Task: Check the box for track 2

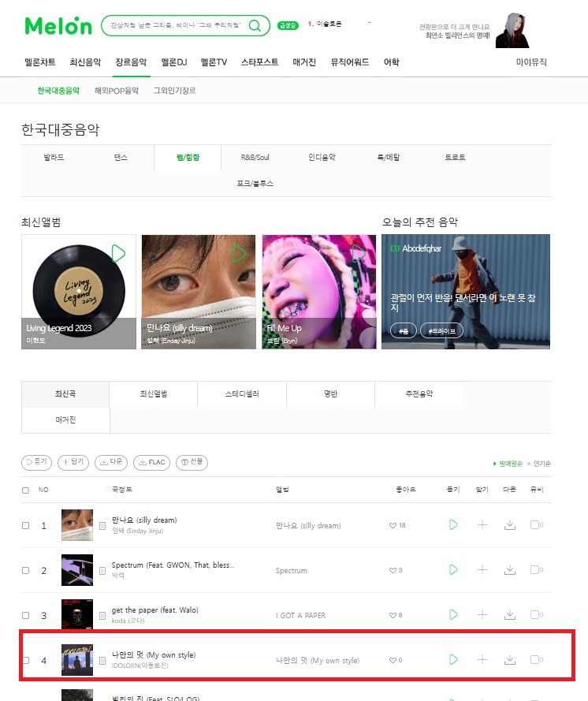Action: (x=25, y=570)
